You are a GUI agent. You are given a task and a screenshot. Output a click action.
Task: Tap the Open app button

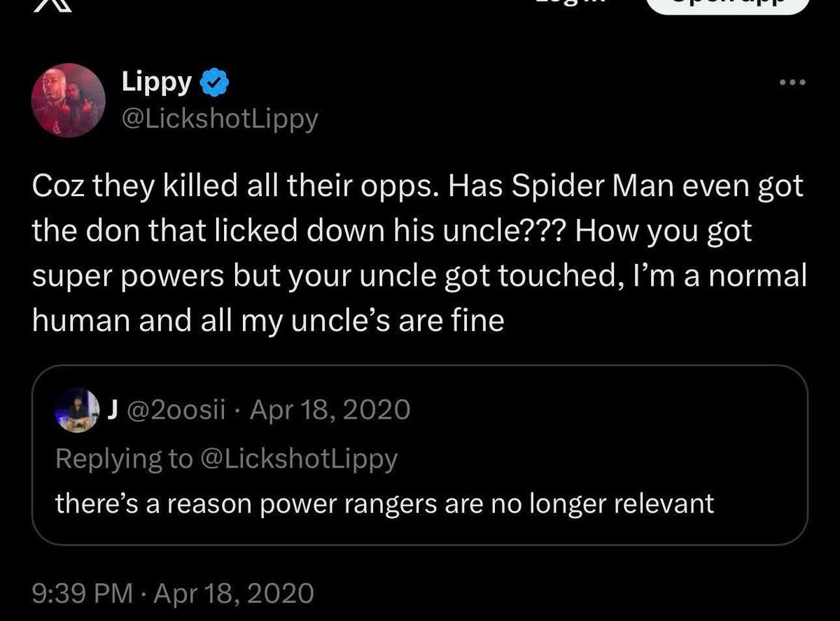[725, 4]
